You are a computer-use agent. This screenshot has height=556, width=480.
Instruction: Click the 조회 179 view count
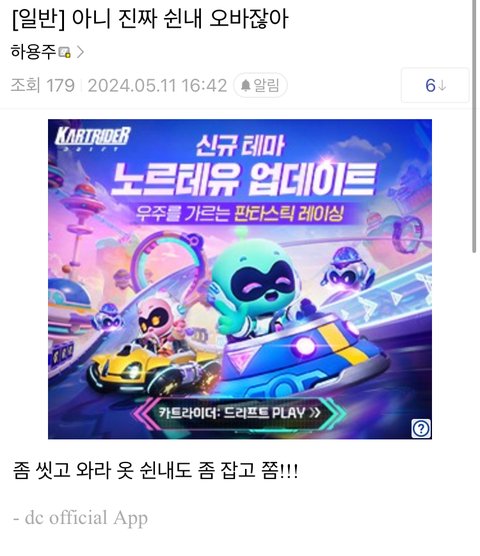coord(43,86)
